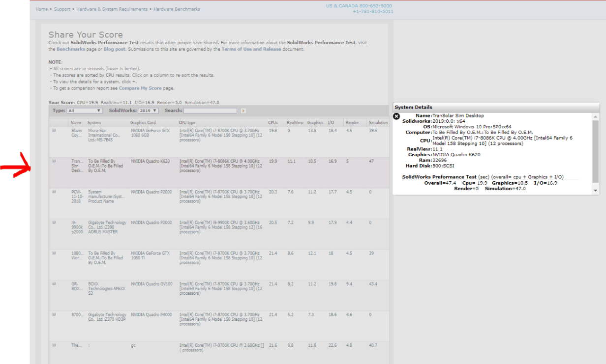The height and width of the screenshot is (364, 606).
Task: Click the +1-781-810-5011 phone number
Action: (373, 11)
